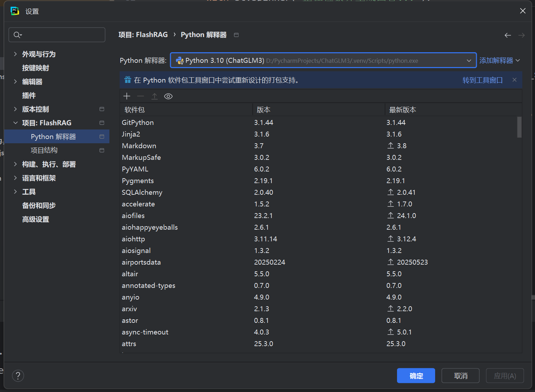Click project-level icon next to 项目: FlashRAG
Image resolution: width=535 pixels, height=392 pixels.
coord(102,123)
